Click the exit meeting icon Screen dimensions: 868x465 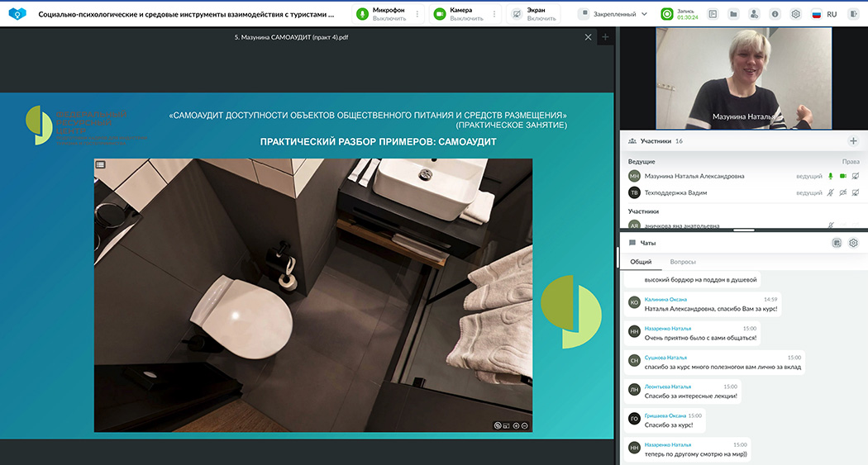(854, 14)
